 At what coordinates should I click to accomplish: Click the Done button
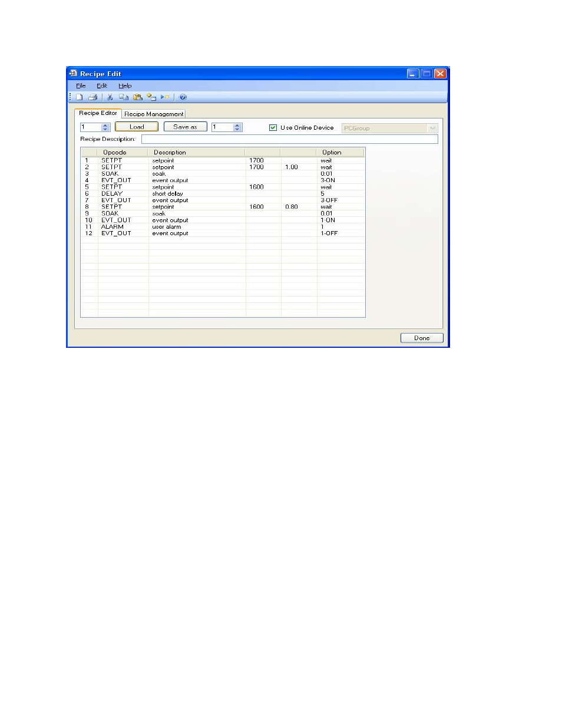(x=421, y=338)
